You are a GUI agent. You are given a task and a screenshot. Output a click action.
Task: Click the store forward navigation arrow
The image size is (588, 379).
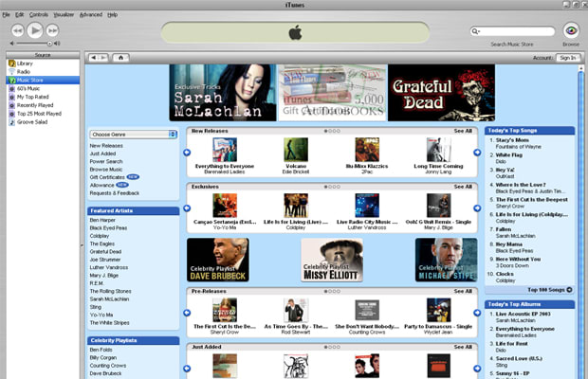pos(103,57)
